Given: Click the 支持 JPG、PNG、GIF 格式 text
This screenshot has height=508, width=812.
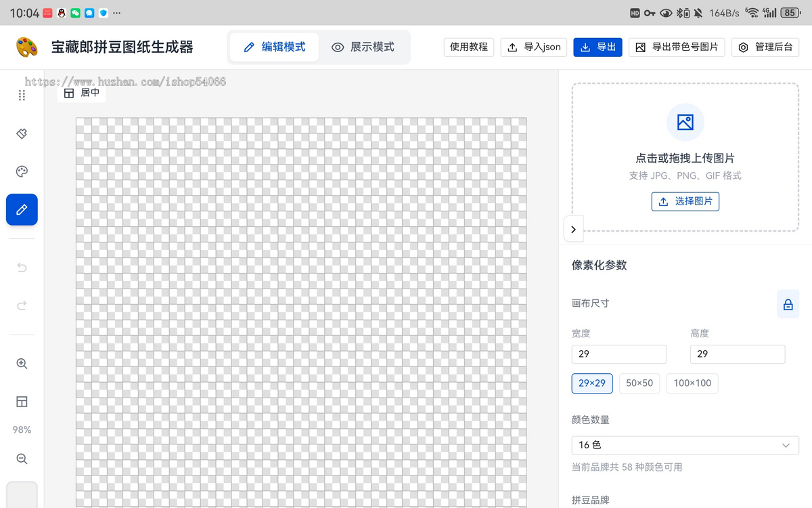Looking at the screenshot, I should 685,175.
